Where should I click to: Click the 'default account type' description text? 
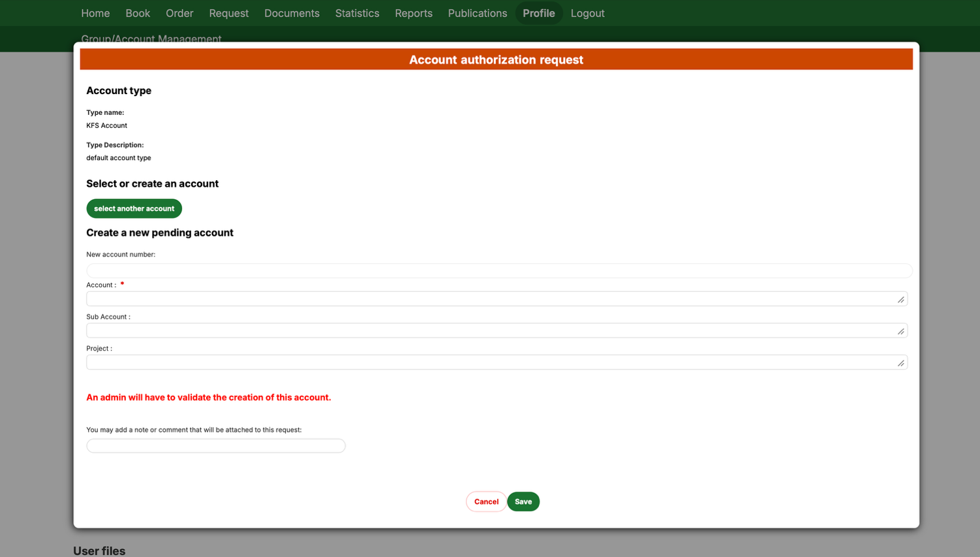tap(119, 158)
